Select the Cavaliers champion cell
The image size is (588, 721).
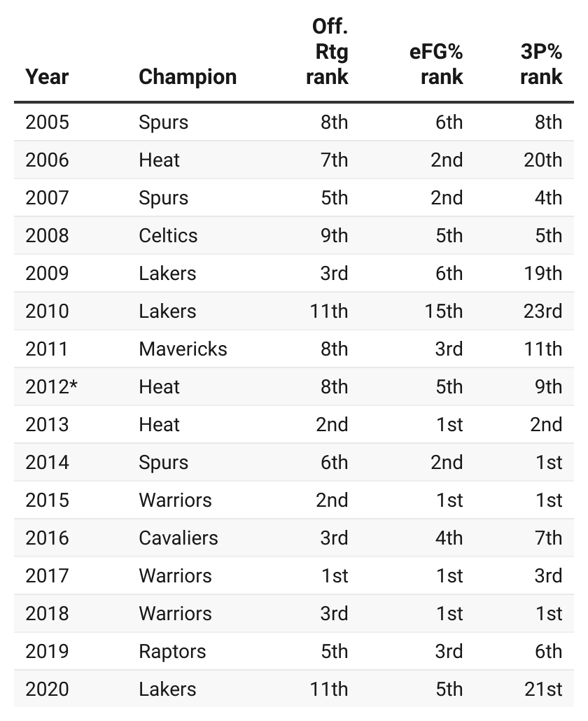[x=178, y=538]
